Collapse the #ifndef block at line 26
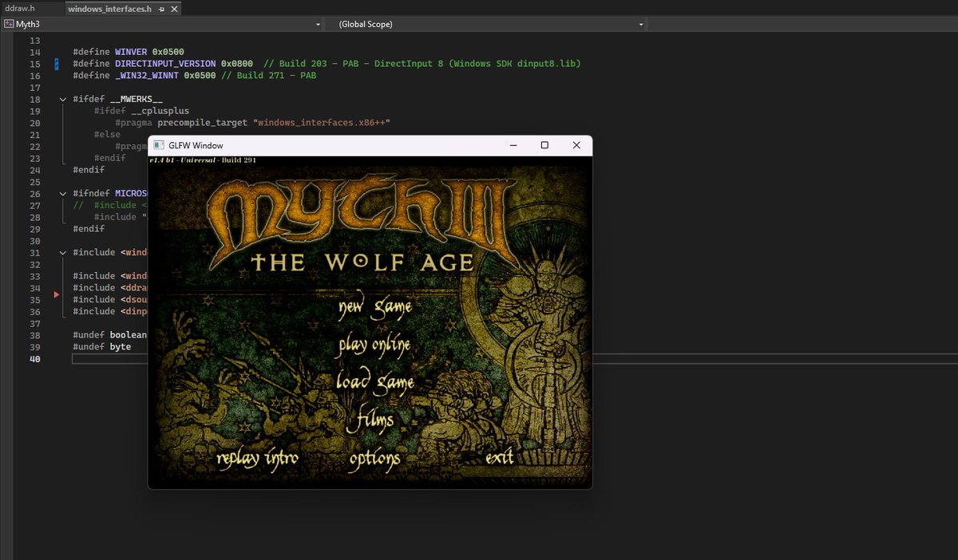 pyautogui.click(x=63, y=193)
